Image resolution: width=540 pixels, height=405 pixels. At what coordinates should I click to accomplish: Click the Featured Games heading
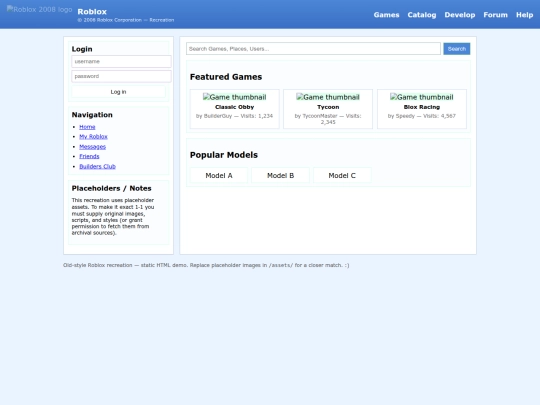pyautogui.click(x=226, y=77)
